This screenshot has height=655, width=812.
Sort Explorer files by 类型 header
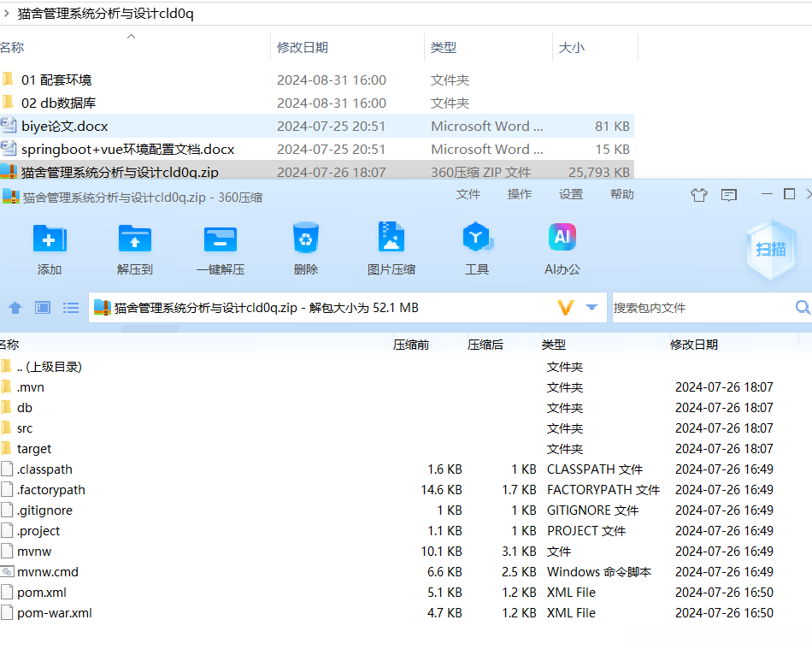[x=444, y=48]
